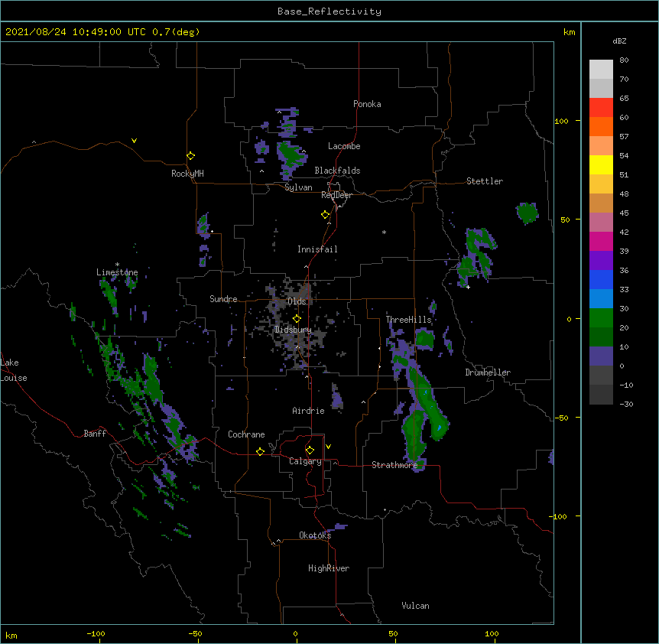The height and width of the screenshot is (644, 659).
Task: Click the RockyMH label
Action: point(187,174)
